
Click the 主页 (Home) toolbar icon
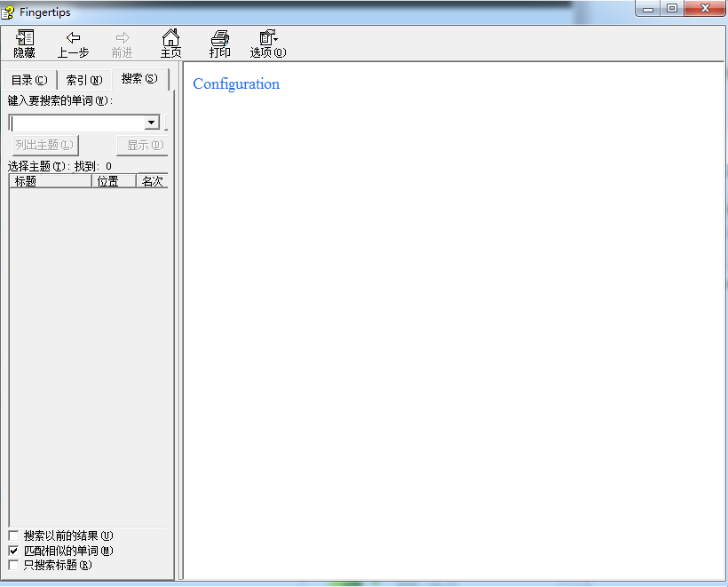pos(171,43)
